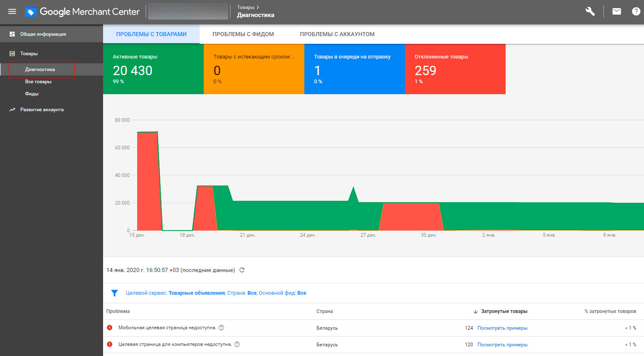This screenshot has width=644, height=356.
Task: Click the help question mark icon
Action: 636,11
